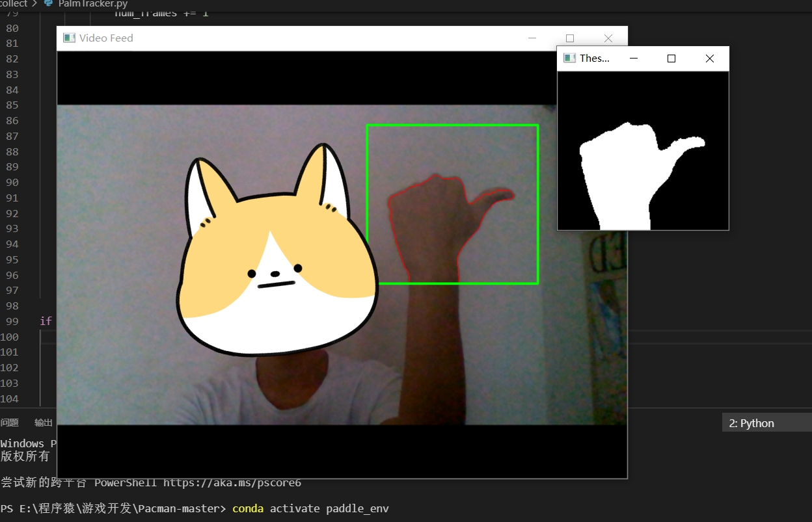Viewport: 812px width, 522px height.
Task: Click the thresholded hand image
Action: tap(643, 150)
